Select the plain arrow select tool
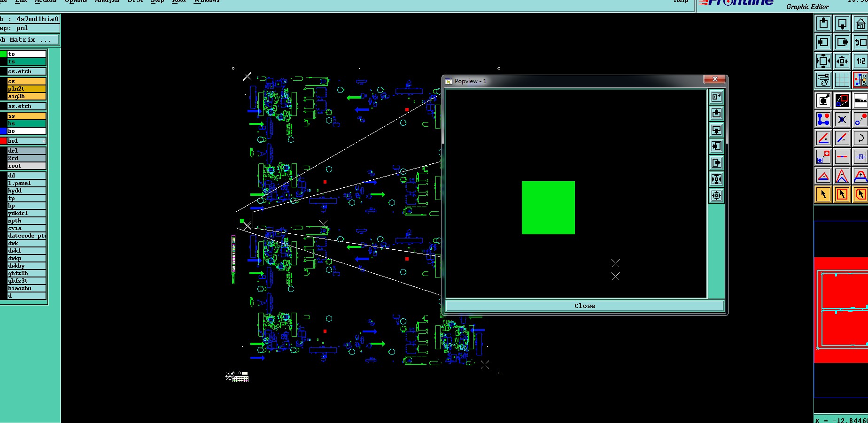 pyautogui.click(x=823, y=194)
